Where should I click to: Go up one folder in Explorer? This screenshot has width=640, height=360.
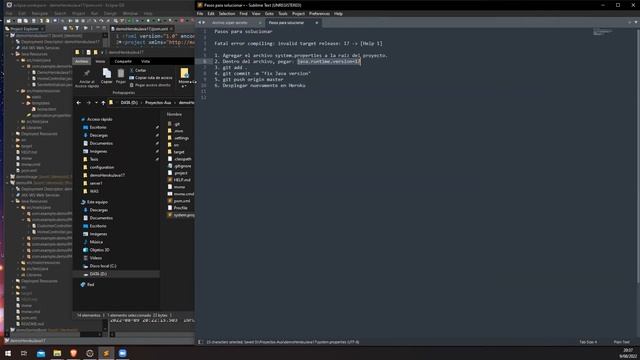pos(103,103)
